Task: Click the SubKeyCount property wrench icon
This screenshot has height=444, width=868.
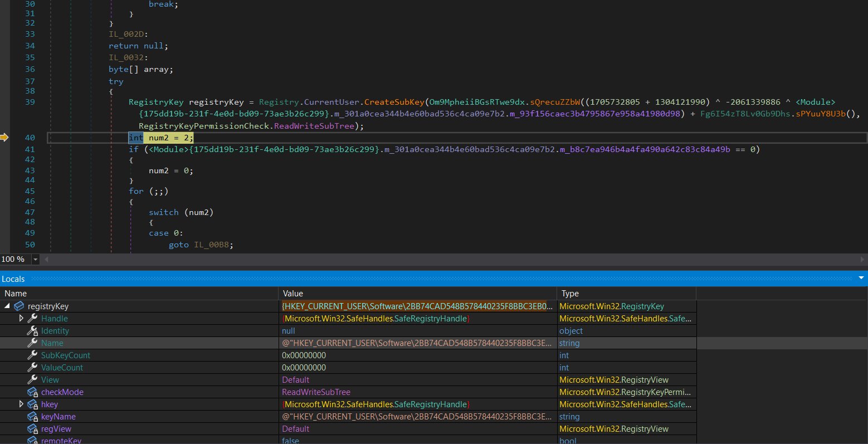Action: click(x=33, y=355)
